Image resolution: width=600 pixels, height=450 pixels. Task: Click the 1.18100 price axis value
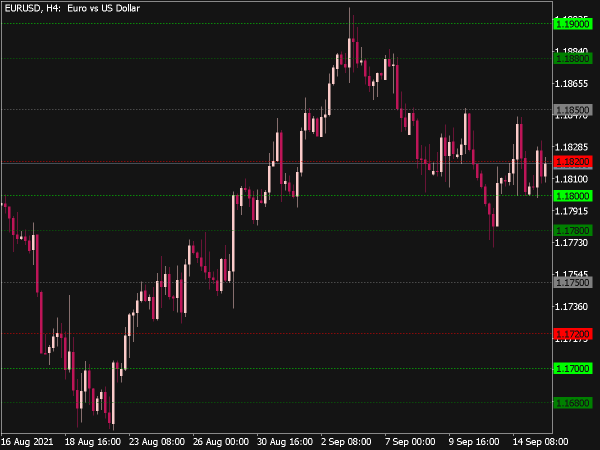point(571,179)
